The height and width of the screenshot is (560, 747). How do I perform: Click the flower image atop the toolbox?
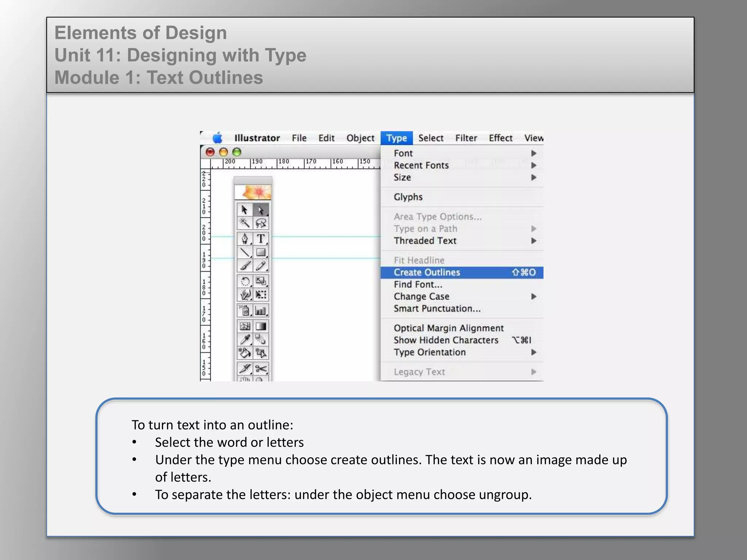253,192
